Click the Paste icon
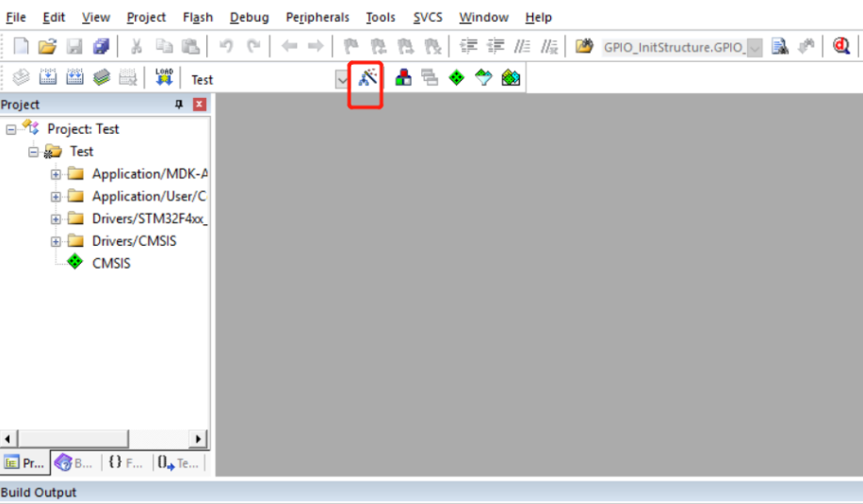This screenshot has height=504, width=863. pyautogui.click(x=190, y=46)
